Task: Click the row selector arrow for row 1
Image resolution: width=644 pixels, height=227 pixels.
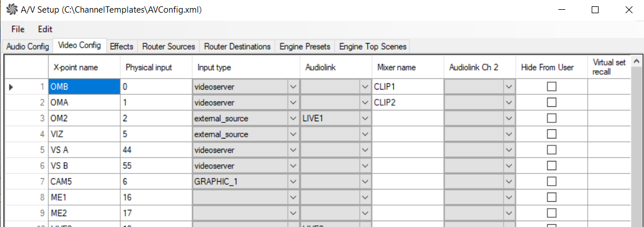Action: pos(11,87)
